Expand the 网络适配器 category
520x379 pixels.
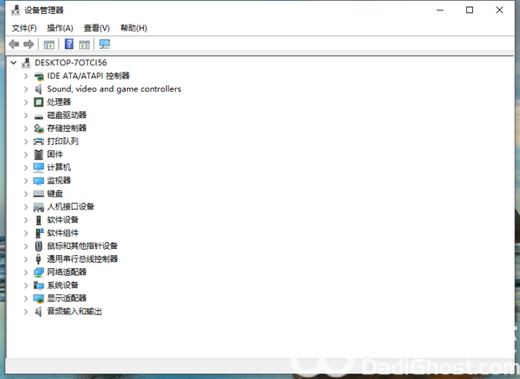click(26, 272)
